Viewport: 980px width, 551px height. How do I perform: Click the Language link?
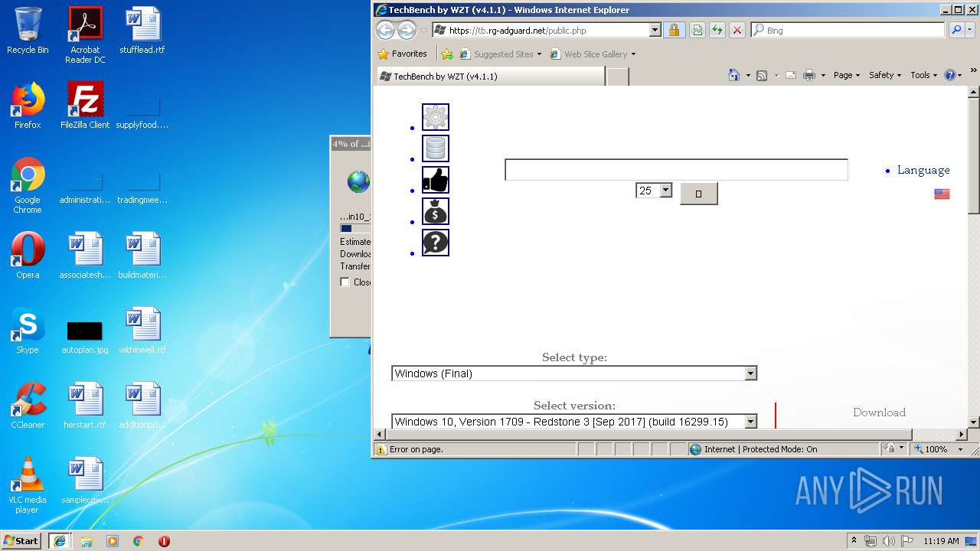(923, 170)
